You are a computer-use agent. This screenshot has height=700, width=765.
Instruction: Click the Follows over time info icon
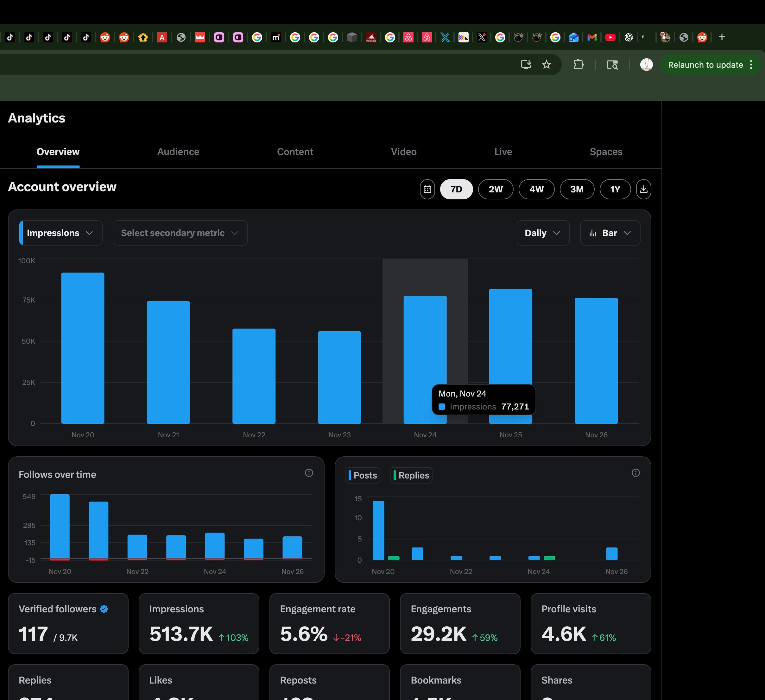(x=309, y=473)
